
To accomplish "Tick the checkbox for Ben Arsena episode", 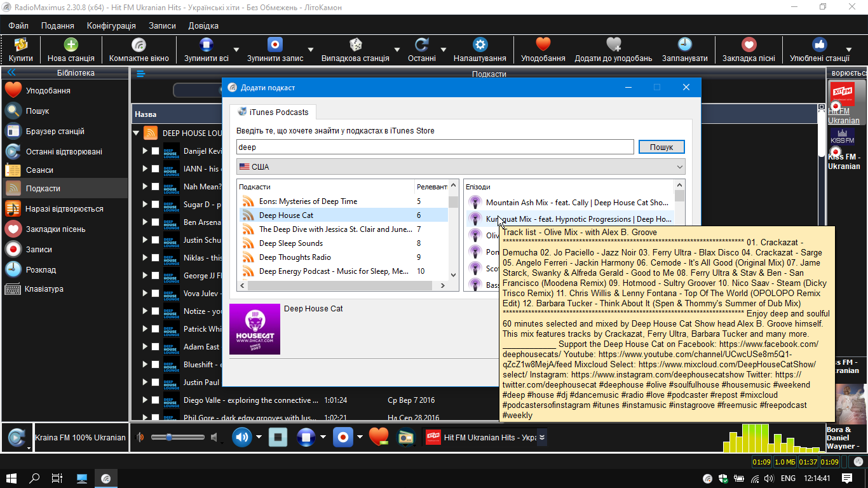I will 155,222.
